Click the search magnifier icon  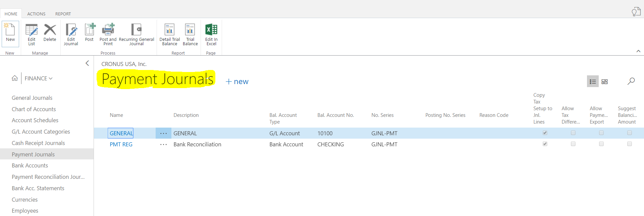[x=631, y=81]
